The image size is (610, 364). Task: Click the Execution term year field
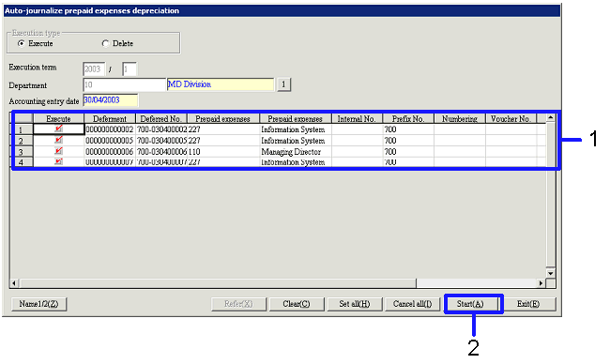(x=94, y=69)
